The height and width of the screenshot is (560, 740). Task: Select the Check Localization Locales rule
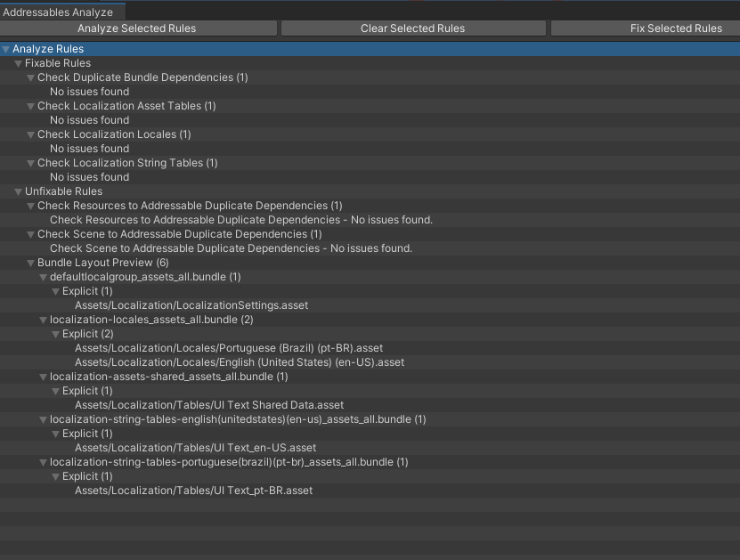tap(119, 134)
